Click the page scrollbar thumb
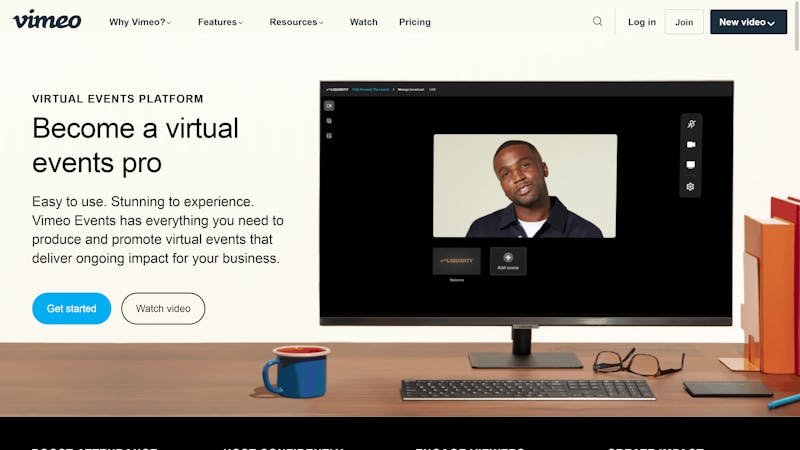Screen dimensions: 800x450 tap(796, 26)
